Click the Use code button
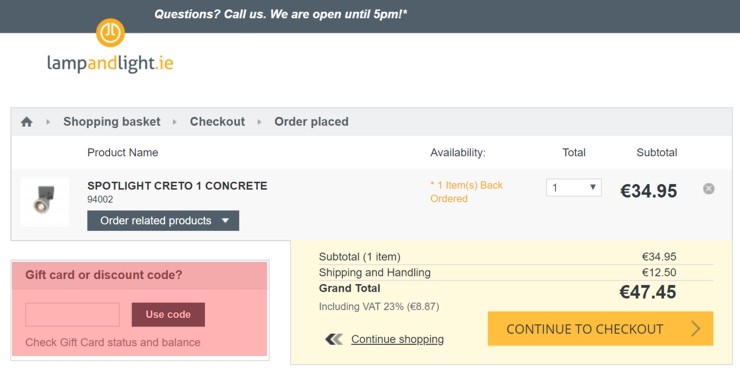 click(168, 315)
